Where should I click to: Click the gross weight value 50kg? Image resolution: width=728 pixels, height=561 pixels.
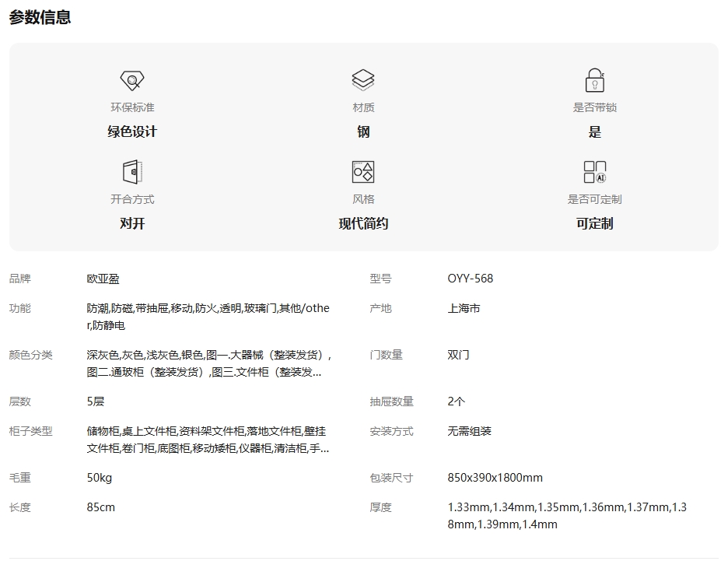point(100,478)
